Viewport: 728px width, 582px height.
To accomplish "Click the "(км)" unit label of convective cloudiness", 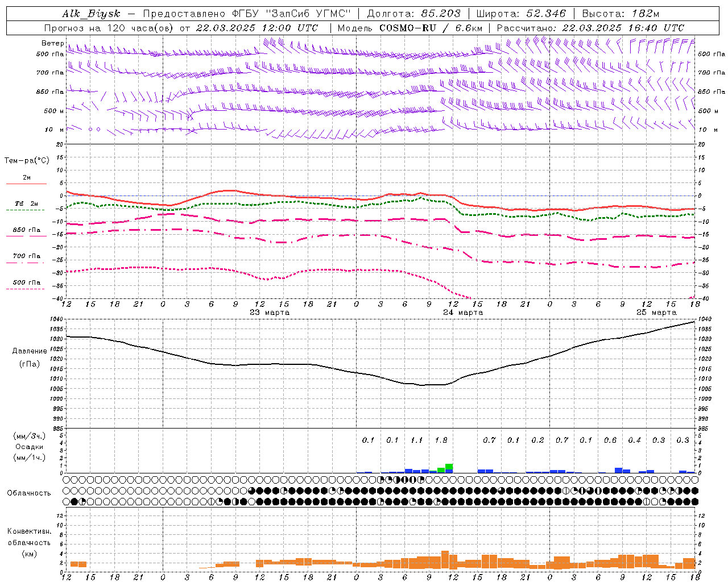I will pyautogui.click(x=29, y=554).
